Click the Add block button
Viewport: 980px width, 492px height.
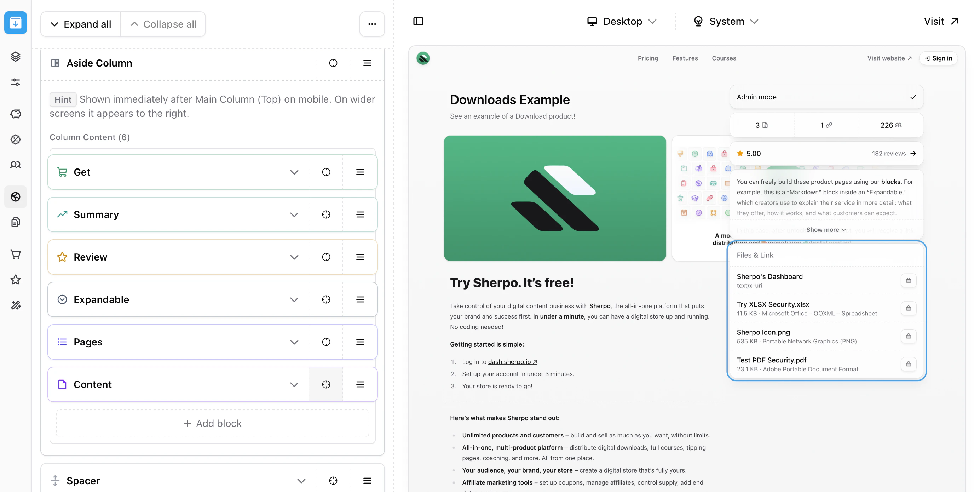[212, 423]
